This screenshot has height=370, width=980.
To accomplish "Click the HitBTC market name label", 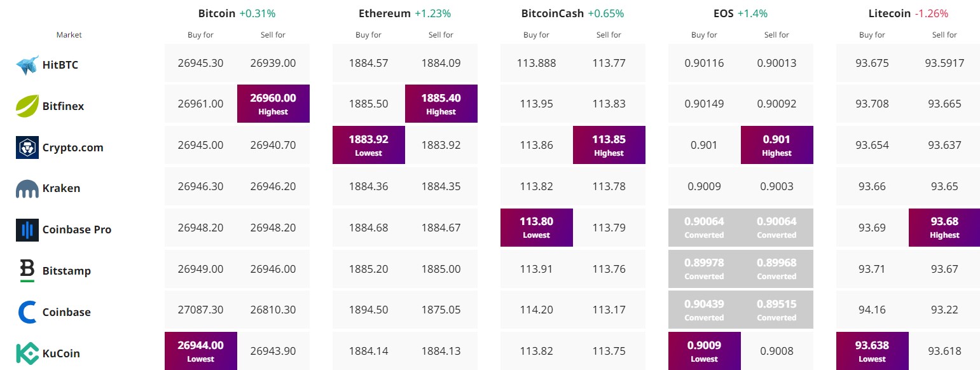I will 60,65.
